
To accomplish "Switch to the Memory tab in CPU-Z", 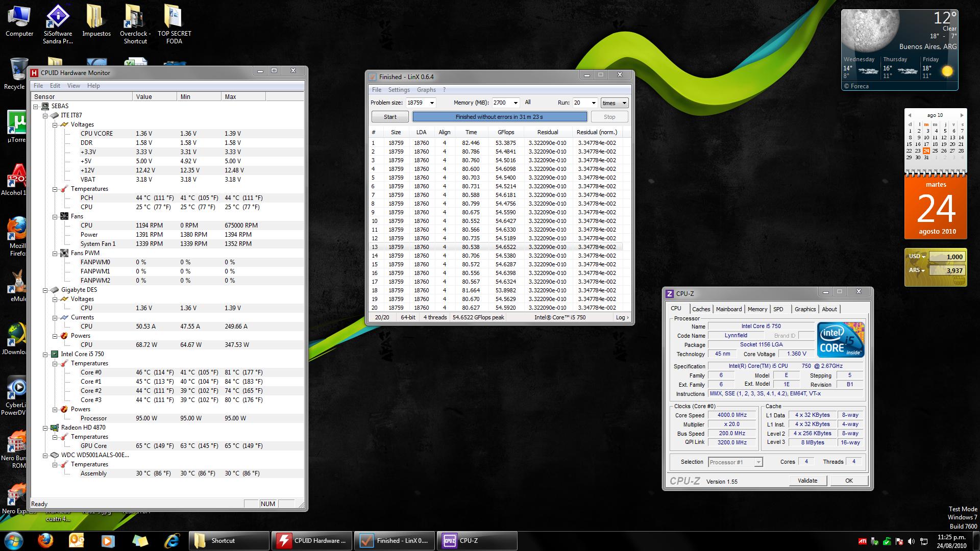I will point(757,309).
